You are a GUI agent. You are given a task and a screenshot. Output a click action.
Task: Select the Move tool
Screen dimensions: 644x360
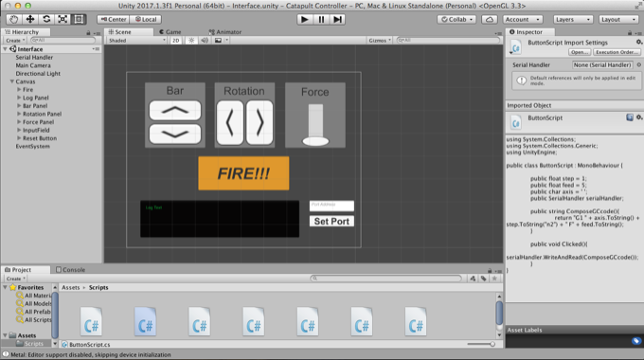pyautogui.click(x=30, y=19)
